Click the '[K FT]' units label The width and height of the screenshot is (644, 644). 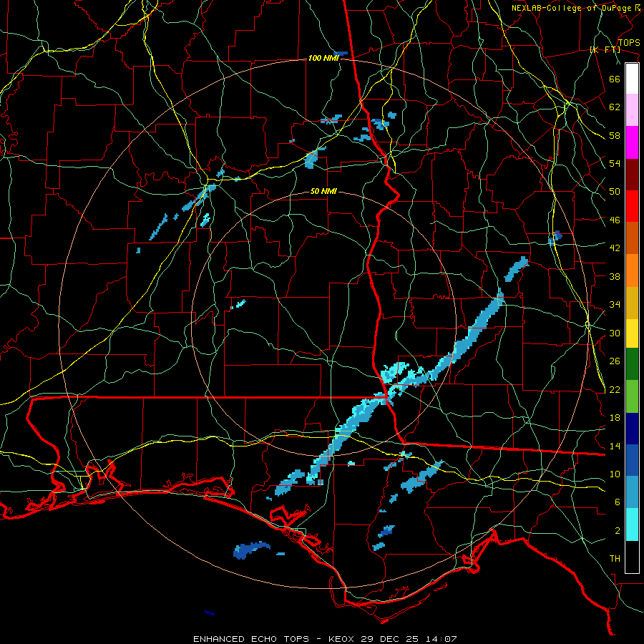[x=605, y=49]
